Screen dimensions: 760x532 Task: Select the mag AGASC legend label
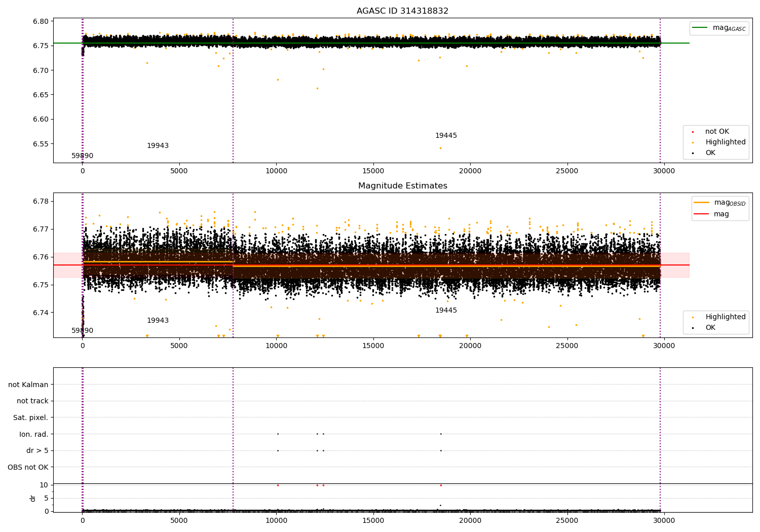point(729,28)
